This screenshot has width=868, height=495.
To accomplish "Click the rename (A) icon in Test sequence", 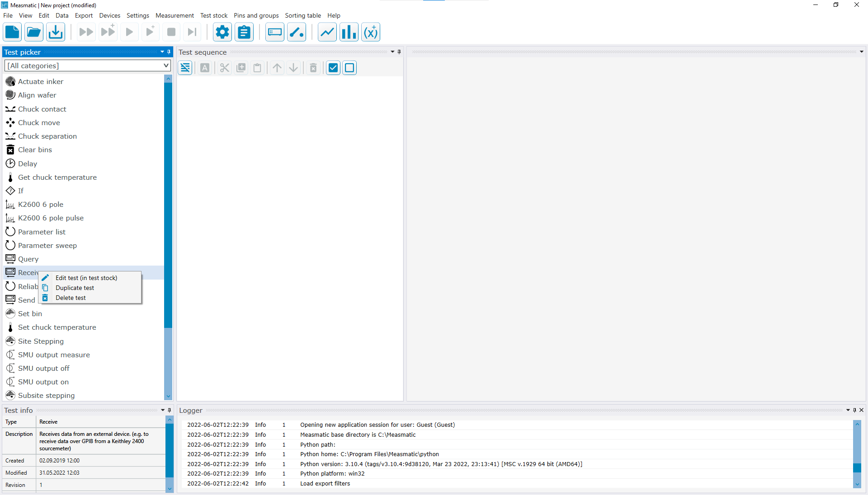I will [205, 68].
